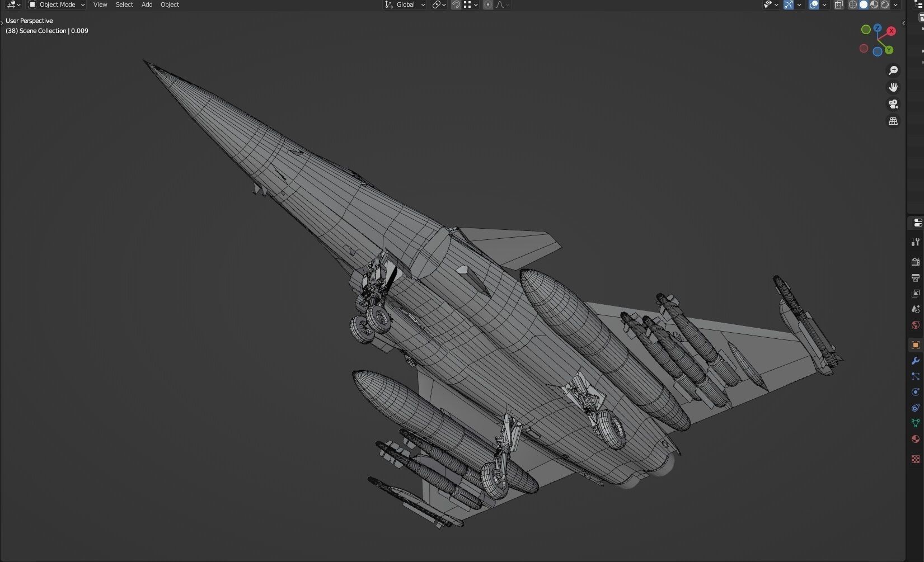Open the editor type menu icon
The image size is (924, 562).
(13, 4)
